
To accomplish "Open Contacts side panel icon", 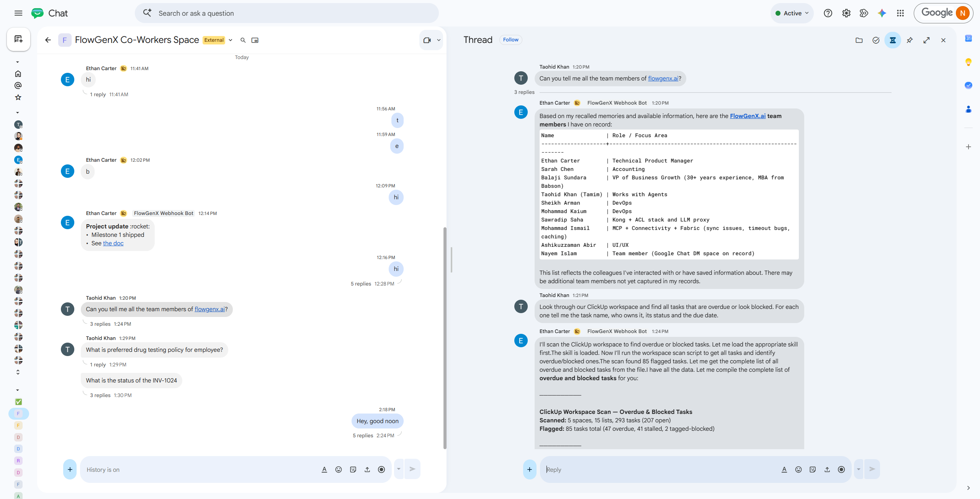I will [968, 109].
